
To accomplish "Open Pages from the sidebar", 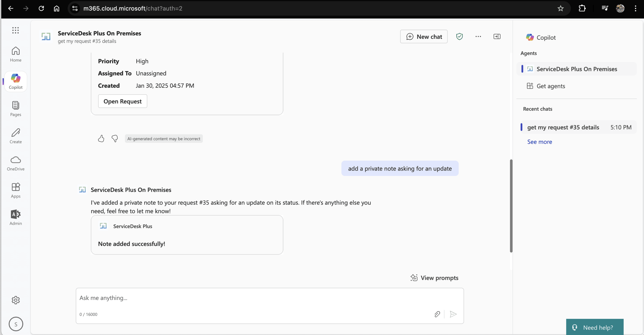I will click(x=15, y=109).
